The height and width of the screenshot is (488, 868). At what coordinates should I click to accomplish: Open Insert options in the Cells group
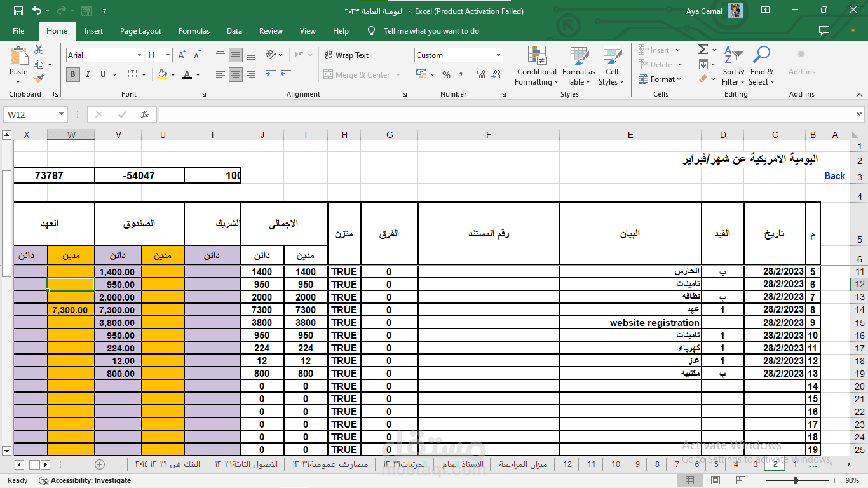click(659, 50)
